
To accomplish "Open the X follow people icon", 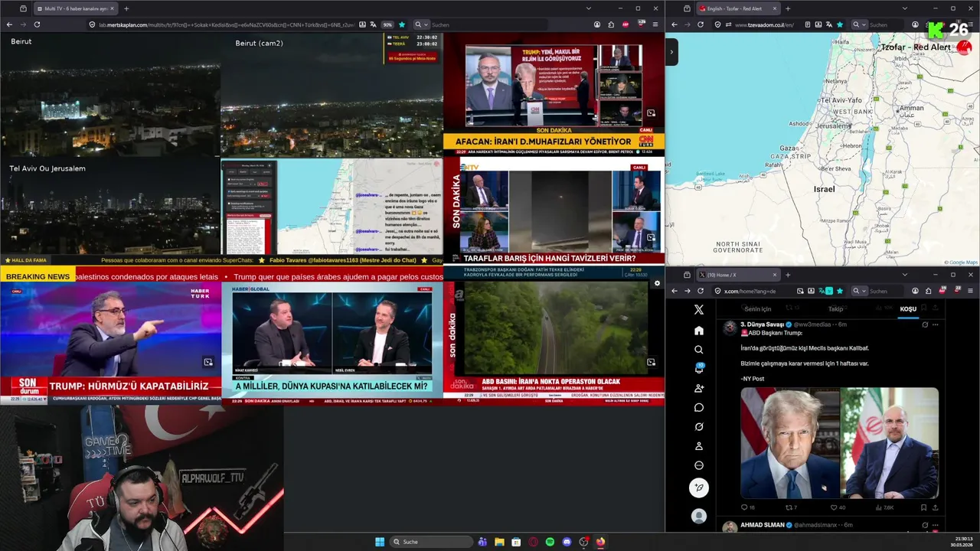I will click(x=698, y=388).
